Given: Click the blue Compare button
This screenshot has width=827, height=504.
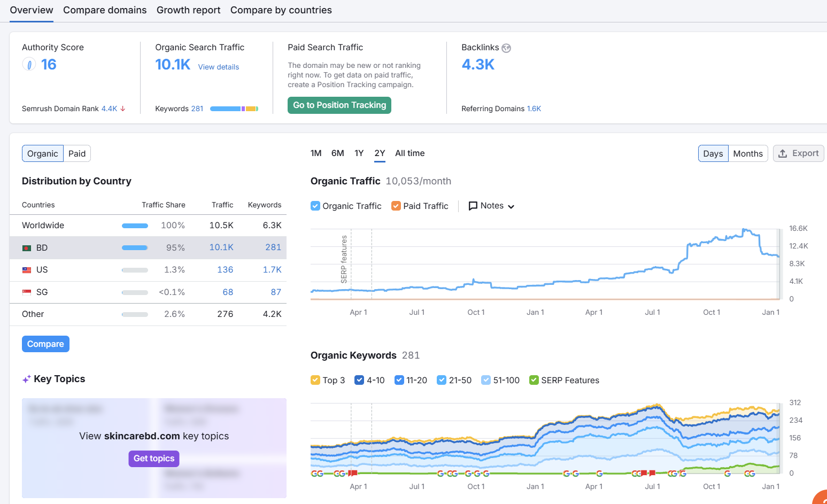Looking at the screenshot, I should click(45, 344).
